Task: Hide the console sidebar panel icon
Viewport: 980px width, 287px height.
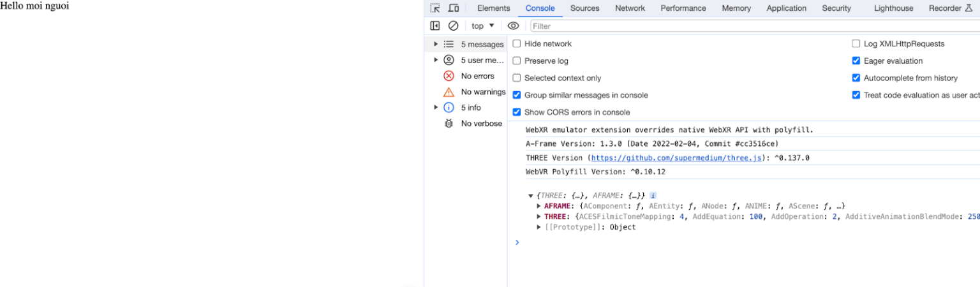Action: [x=435, y=26]
